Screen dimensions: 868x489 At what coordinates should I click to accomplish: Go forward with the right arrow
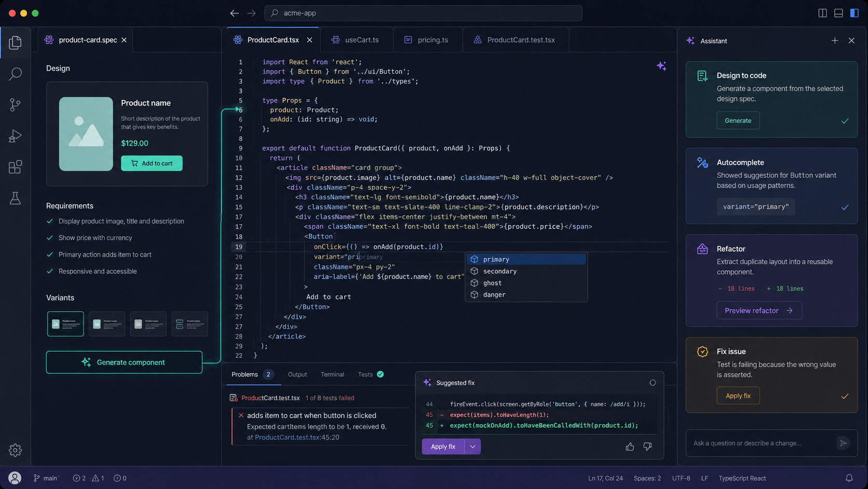[251, 13]
